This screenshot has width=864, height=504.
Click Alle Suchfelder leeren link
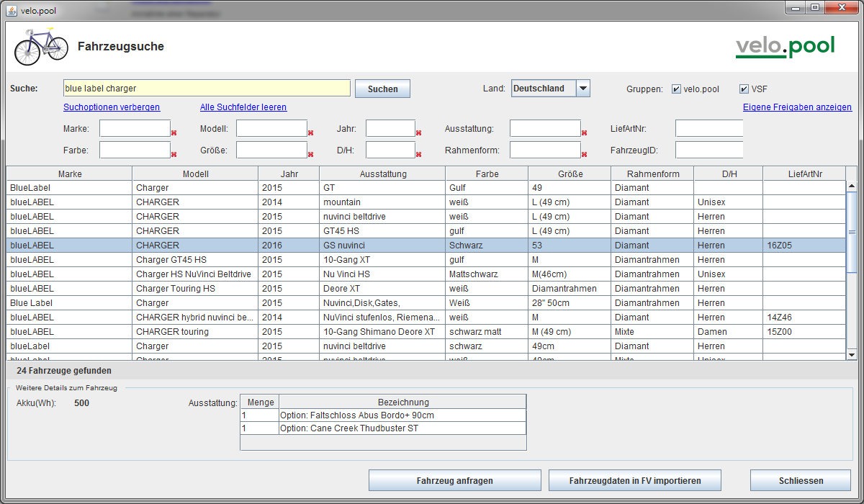[x=243, y=107]
